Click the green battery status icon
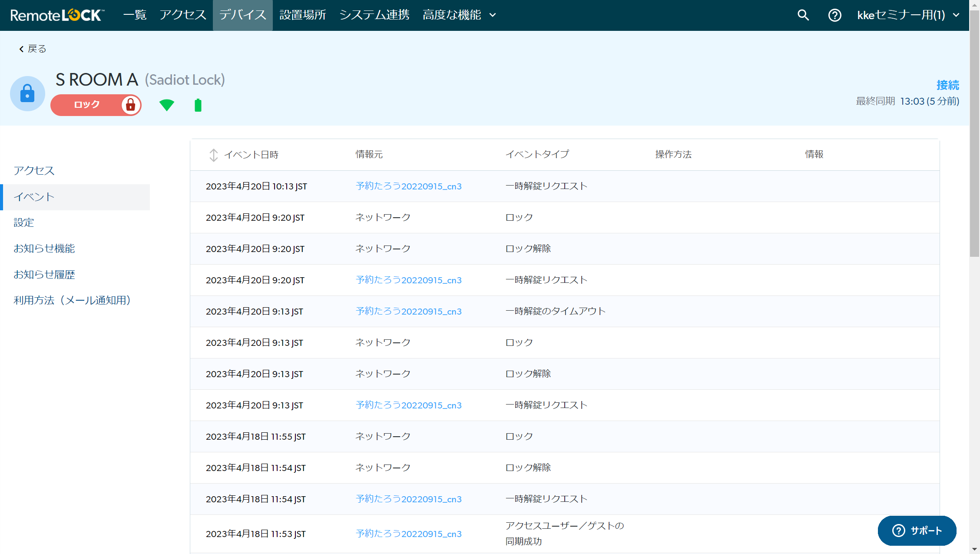The image size is (980, 554). point(198,105)
